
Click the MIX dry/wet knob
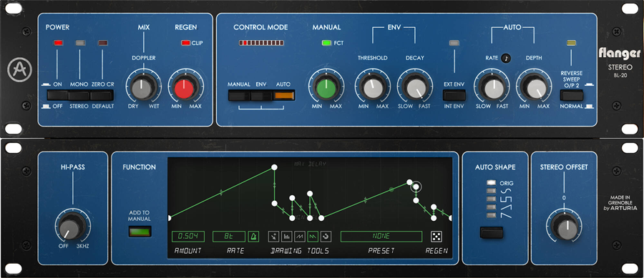pos(143,88)
